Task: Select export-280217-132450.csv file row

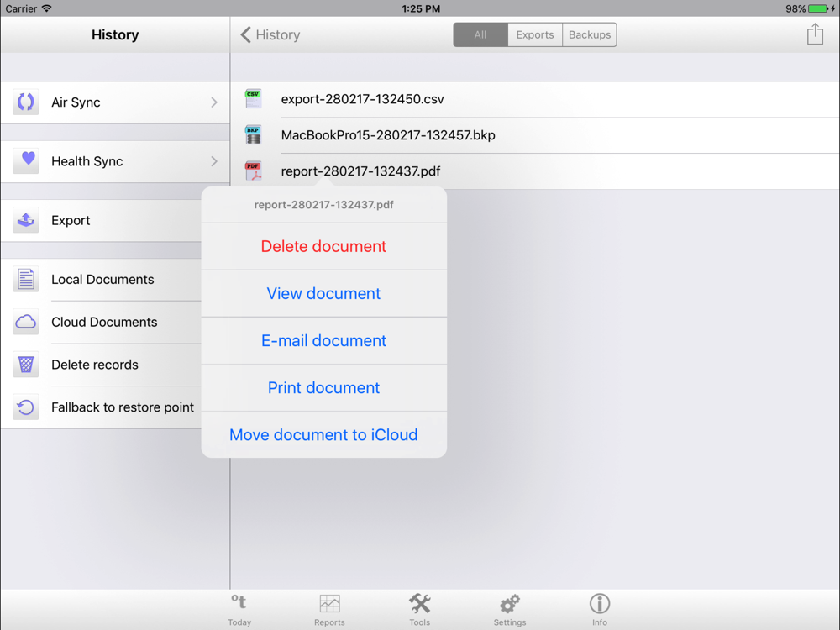Action: [535, 99]
